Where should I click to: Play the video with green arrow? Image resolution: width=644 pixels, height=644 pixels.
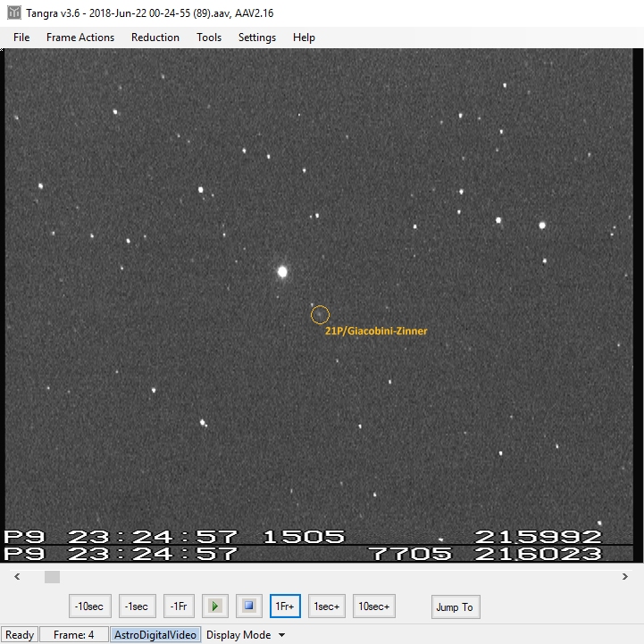tap(214, 606)
